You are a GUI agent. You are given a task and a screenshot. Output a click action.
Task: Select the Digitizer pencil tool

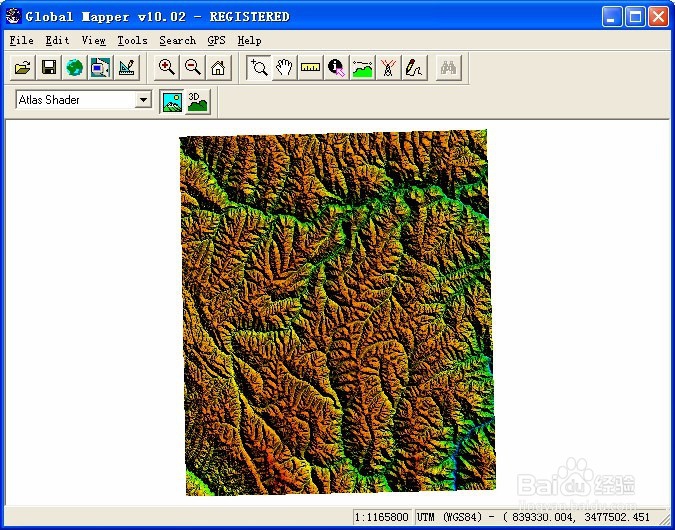click(x=415, y=68)
